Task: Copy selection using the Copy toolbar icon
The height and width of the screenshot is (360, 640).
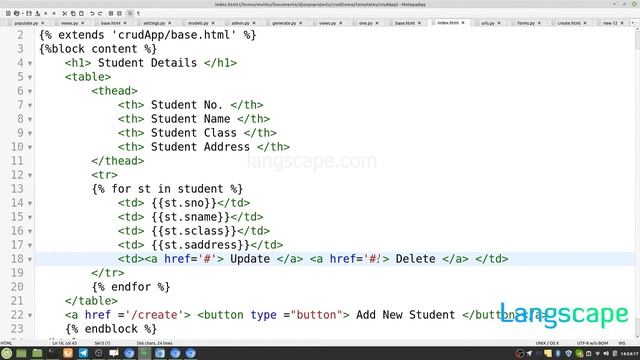Action: [x=73, y=13]
